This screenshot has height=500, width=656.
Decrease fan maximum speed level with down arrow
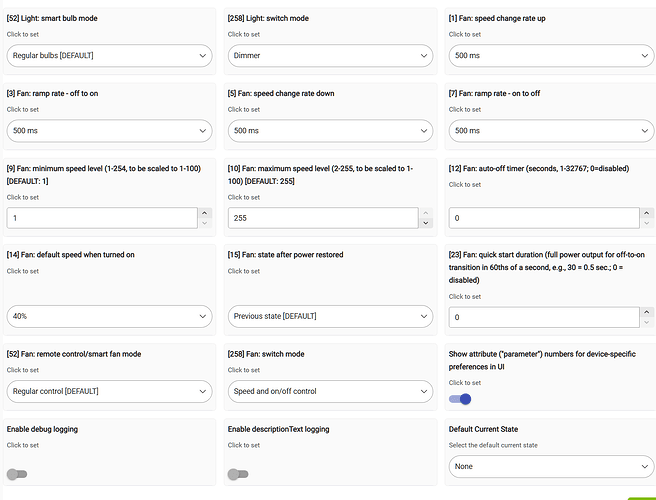(425, 223)
